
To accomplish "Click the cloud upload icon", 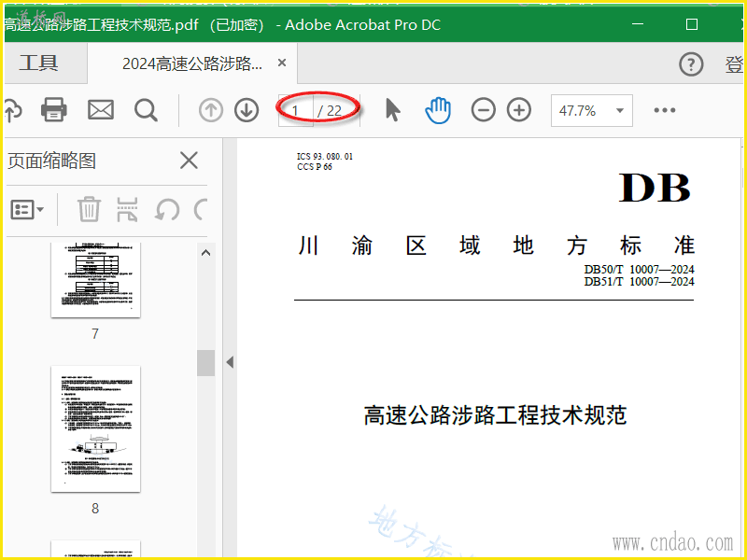I will (x=13, y=110).
